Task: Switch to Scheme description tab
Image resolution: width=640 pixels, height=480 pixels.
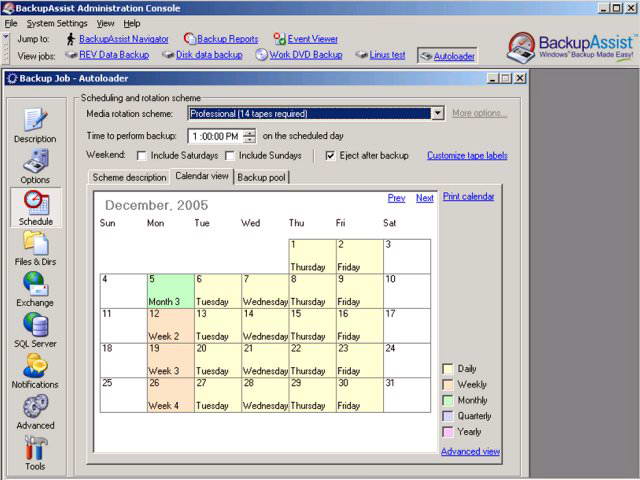Action: click(129, 178)
